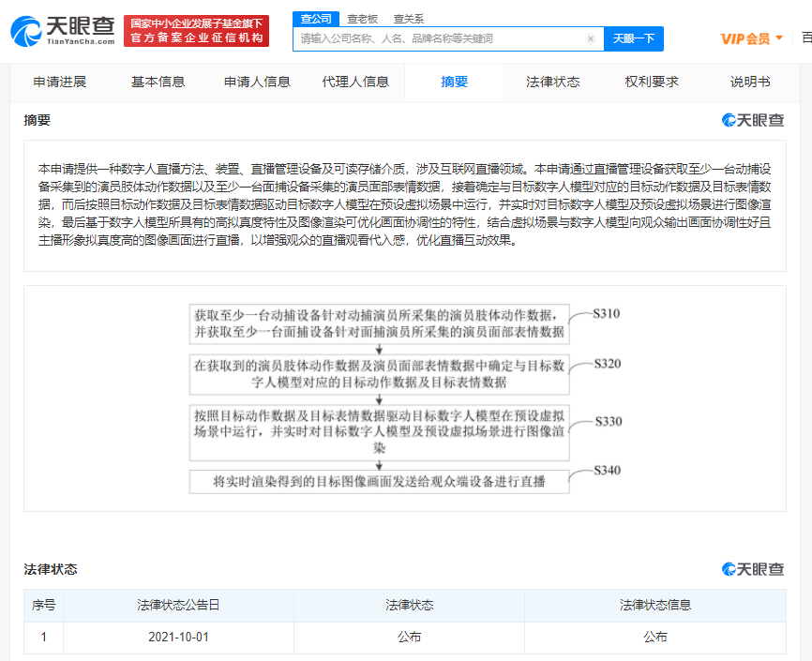Click the patent flowchart image
The height and width of the screenshot is (661, 812).
pyautogui.click(x=405, y=398)
